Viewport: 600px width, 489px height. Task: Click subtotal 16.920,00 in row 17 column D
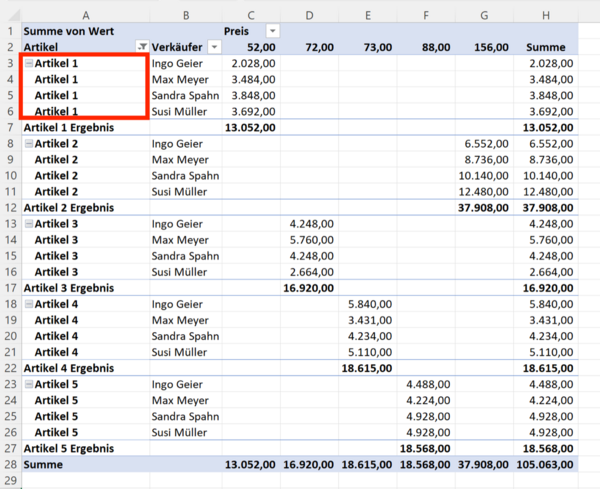point(308,288)
